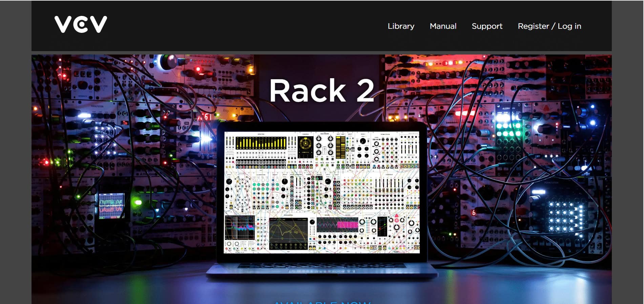Open the Manual link
This screenshot has width=644, height=304.
click(x=443, y=26)
